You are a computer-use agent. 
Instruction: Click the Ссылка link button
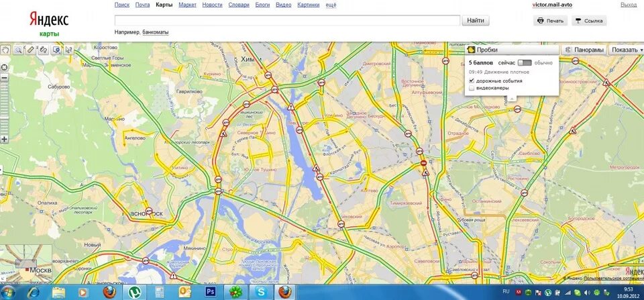[x=589, y=21]
